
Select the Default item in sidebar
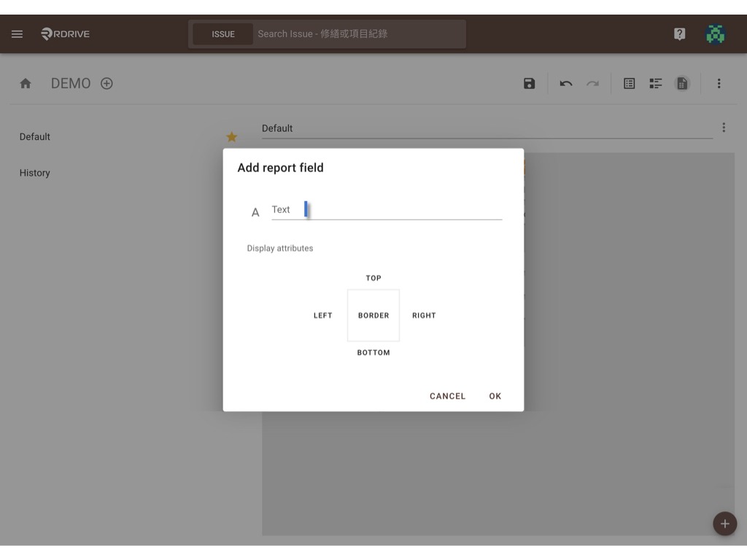(35, 136)
